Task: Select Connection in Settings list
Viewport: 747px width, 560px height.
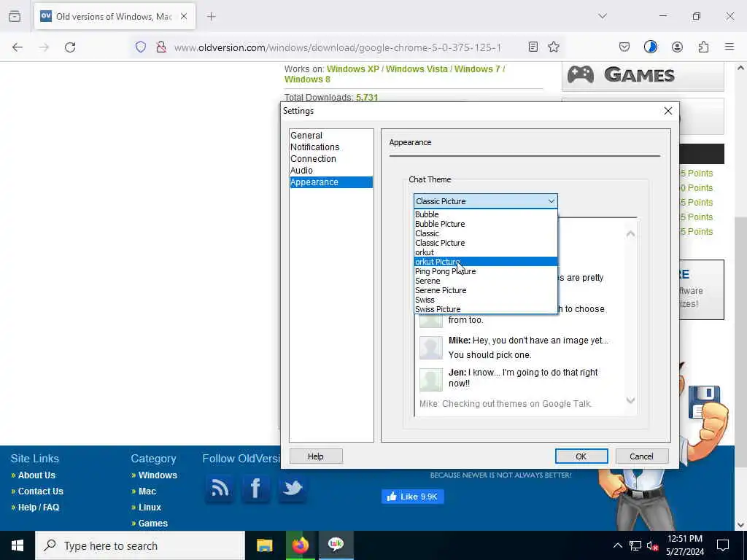Action: pos(331,158)
